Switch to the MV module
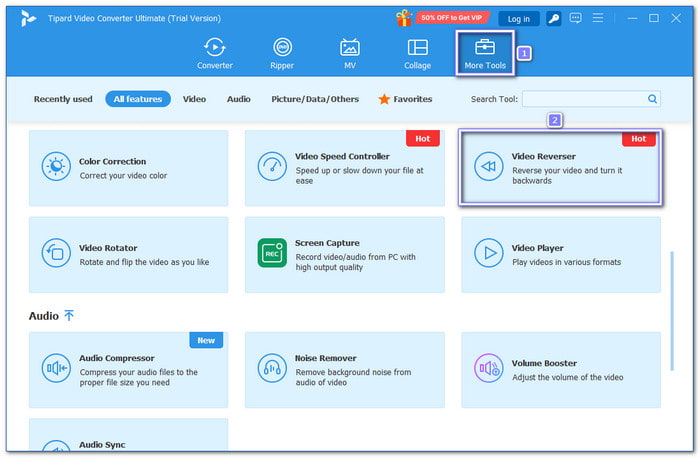 coord(350,54)
